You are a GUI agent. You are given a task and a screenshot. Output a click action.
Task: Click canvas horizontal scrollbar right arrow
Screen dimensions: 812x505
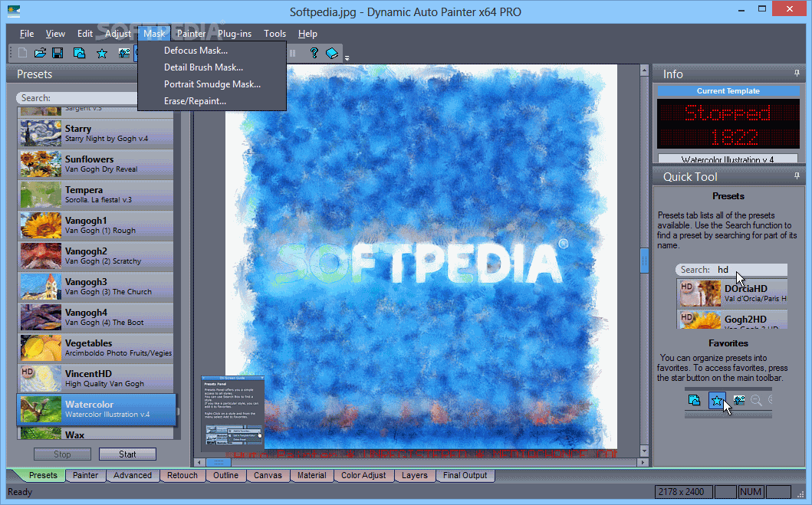[x=643, y=462]
